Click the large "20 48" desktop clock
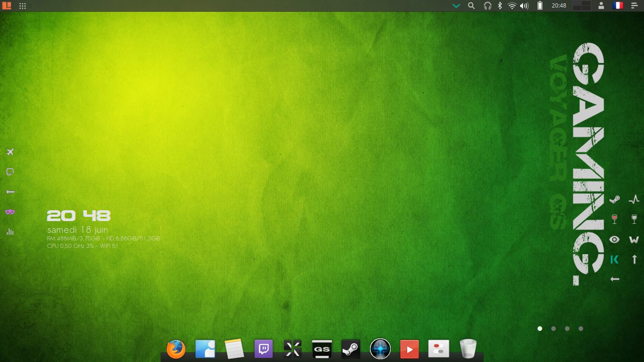 (x=79, y=216)
